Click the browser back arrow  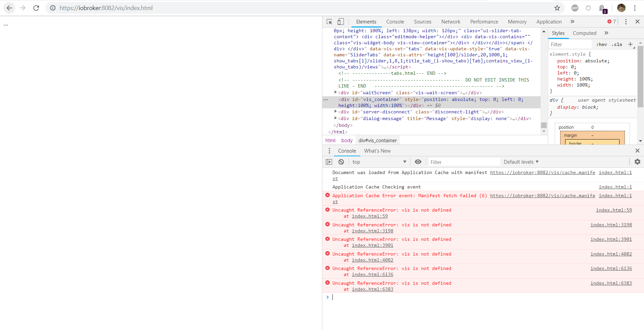9,8
